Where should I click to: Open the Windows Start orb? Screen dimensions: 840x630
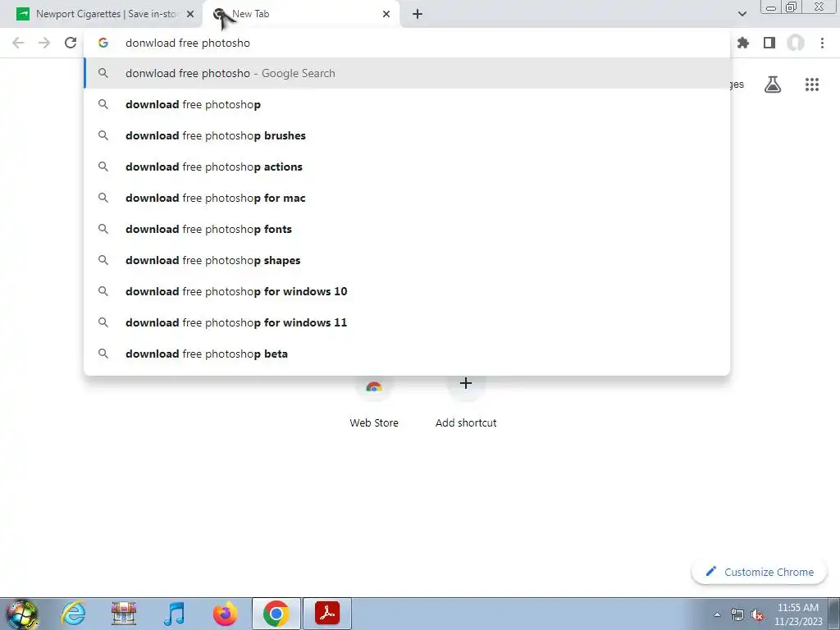point(21,614)
